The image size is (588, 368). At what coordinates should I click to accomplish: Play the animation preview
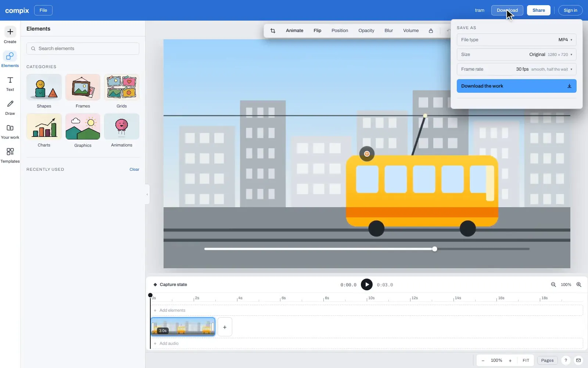[366, 284]
